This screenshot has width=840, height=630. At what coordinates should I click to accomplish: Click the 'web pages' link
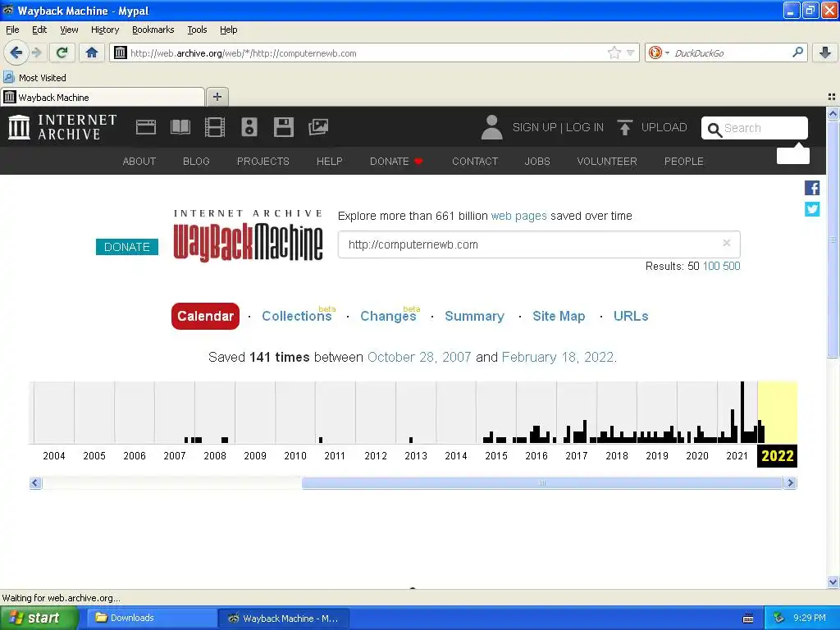click(x=518, y=216)
